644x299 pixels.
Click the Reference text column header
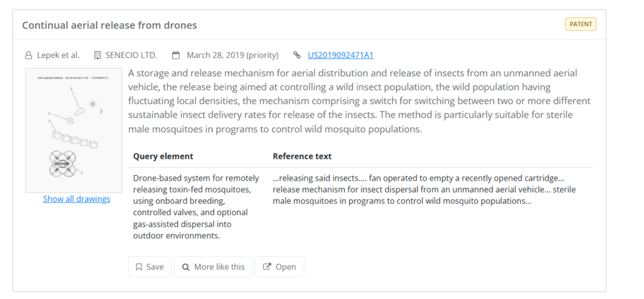coord(302,156)
